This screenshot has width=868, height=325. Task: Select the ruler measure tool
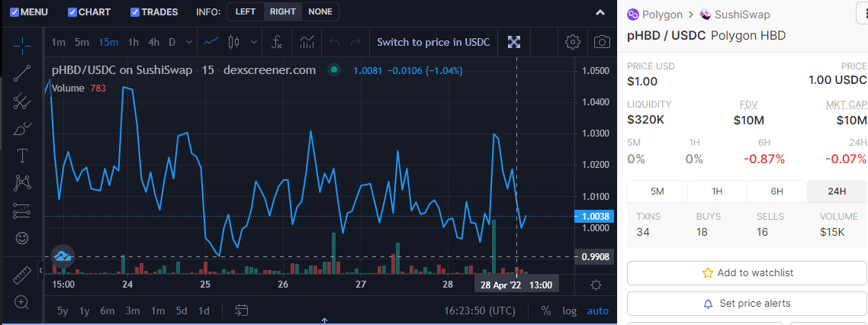pyautogui.click(x=22, y=275)
